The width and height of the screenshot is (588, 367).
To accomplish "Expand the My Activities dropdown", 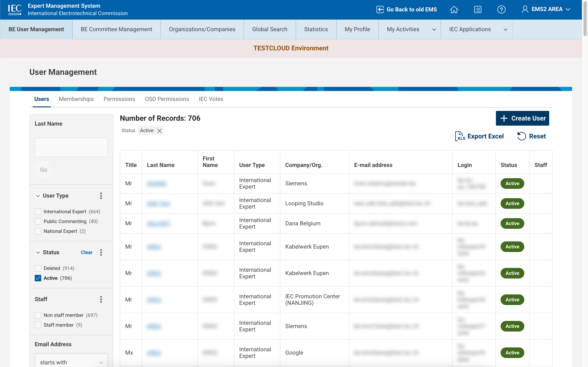I will pos(434,29).
